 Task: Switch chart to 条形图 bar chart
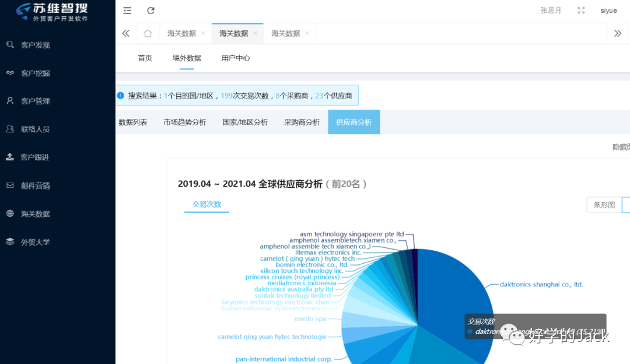click(x=603, y=205)
